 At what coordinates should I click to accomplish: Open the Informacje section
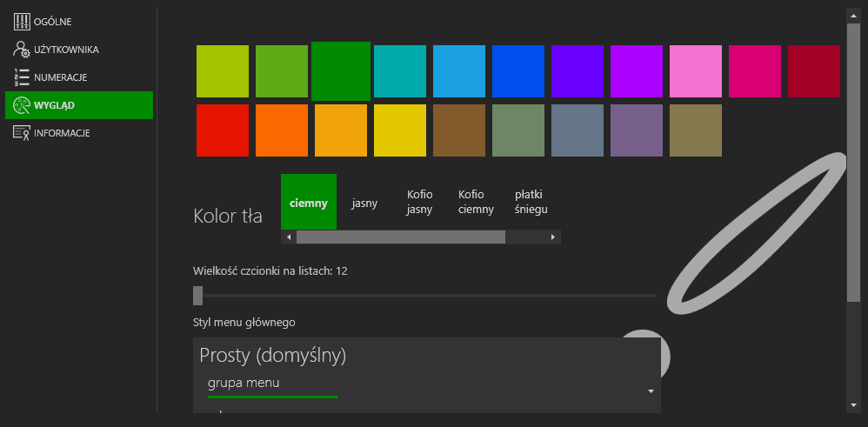point(78,133)
